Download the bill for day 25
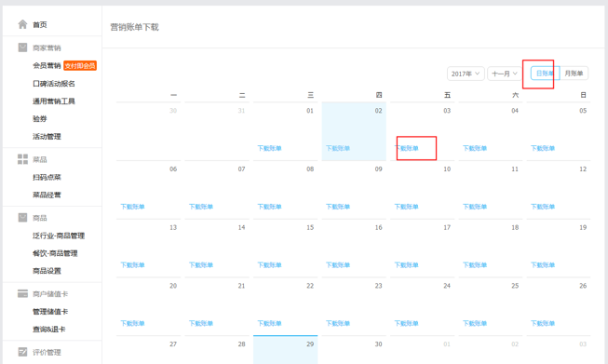This screenshot has height=364, width=608. [x=475, y=323]
